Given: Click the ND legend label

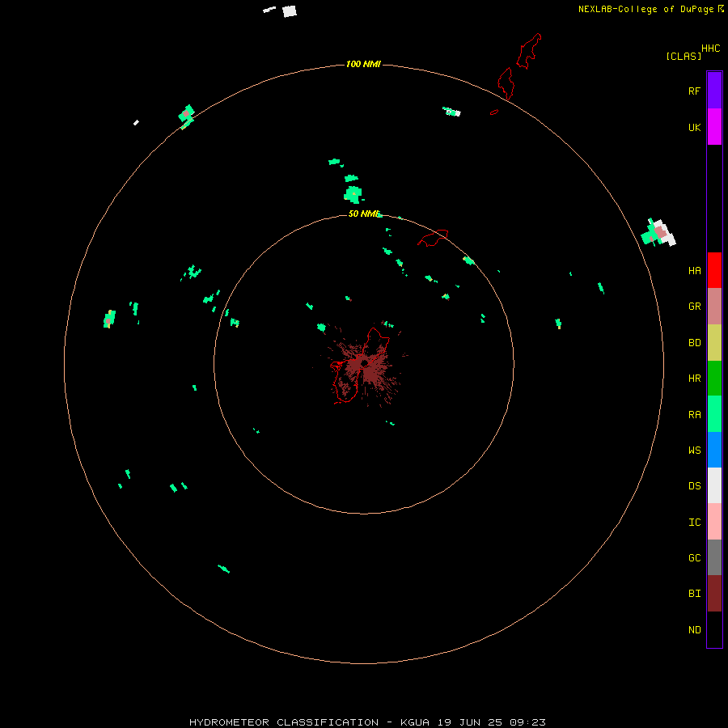Looking at the screenshot, I should click(694, 629).
